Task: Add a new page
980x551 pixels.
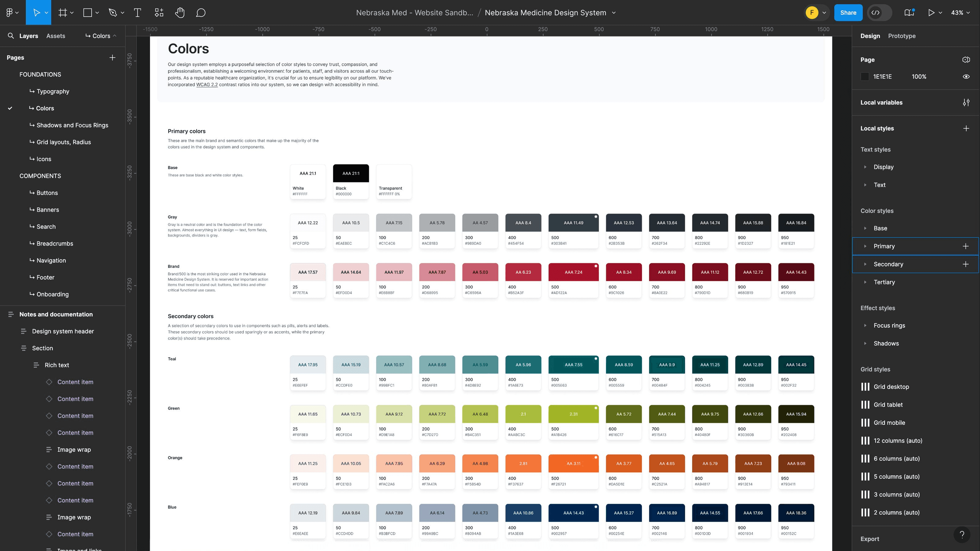Action: pos(112,58)
